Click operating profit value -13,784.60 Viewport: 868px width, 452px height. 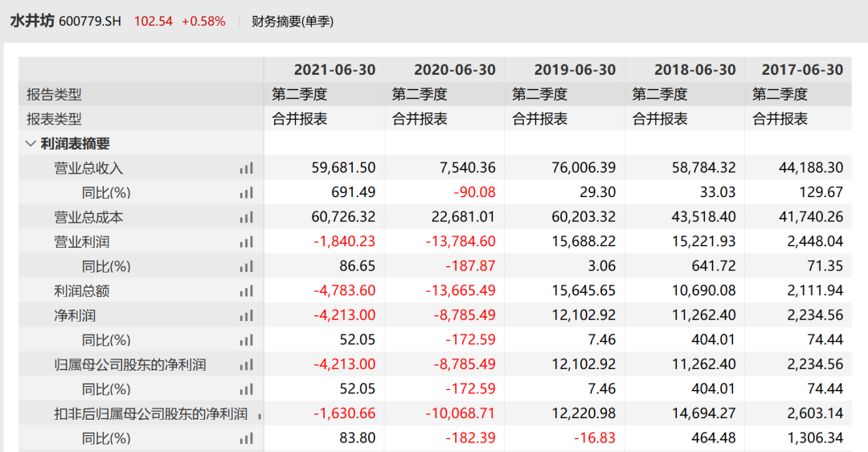pos(461,241)
